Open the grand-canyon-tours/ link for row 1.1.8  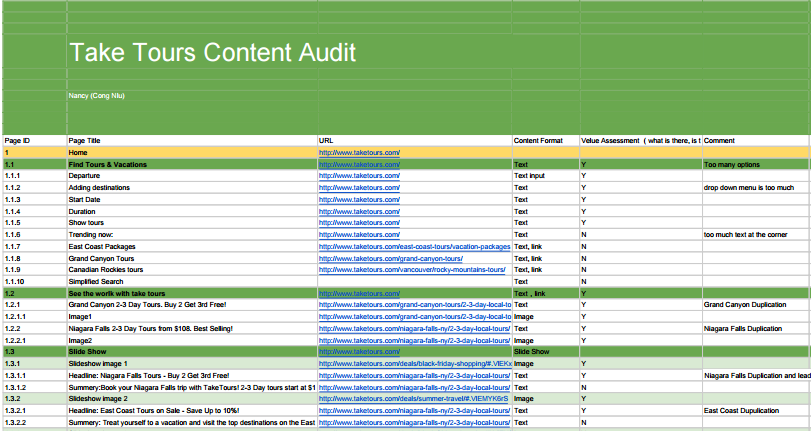click(x=391, y=259)
